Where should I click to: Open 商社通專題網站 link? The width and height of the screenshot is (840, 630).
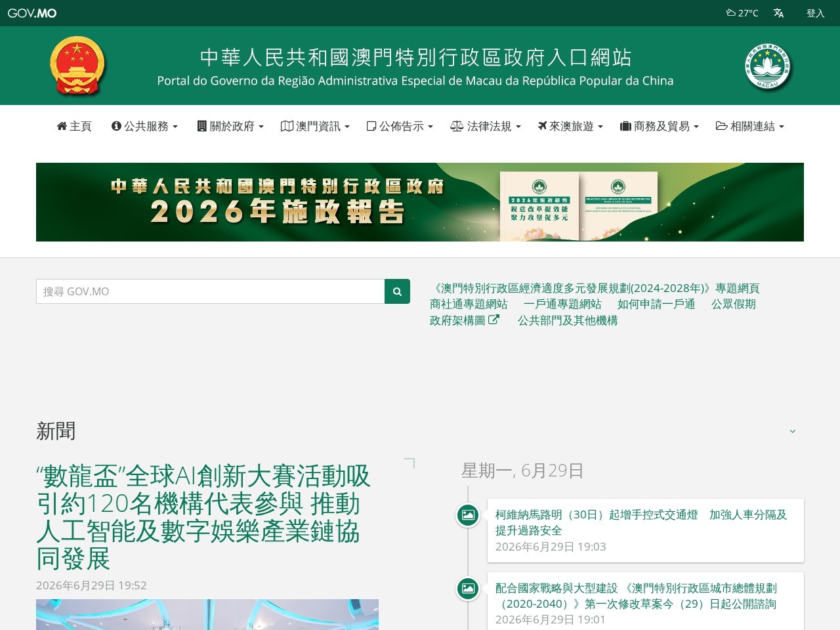pyautogui.click(x=469, y=304)
